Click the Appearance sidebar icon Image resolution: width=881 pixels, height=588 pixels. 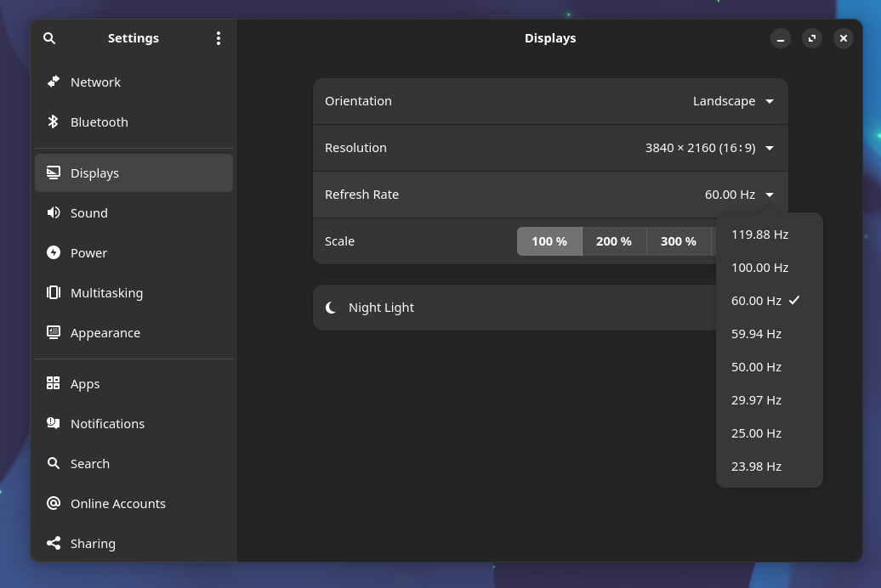tap(54, 332)
